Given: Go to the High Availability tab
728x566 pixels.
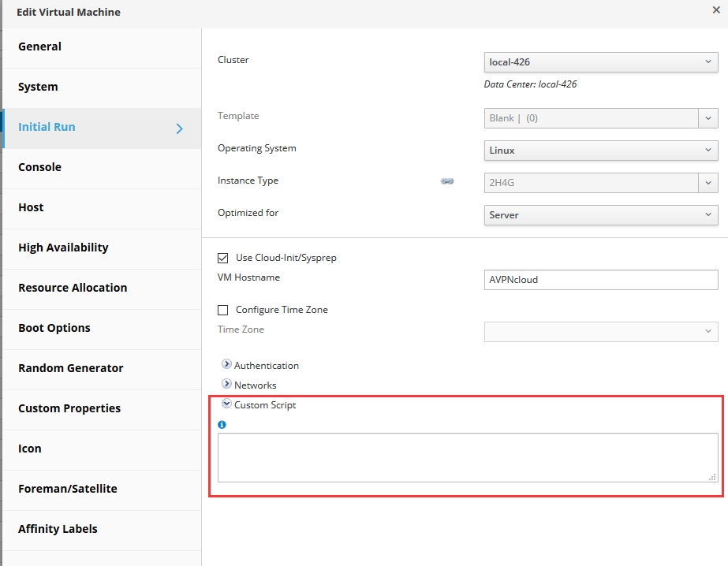Looking at the screenshot, I should 63,248.
